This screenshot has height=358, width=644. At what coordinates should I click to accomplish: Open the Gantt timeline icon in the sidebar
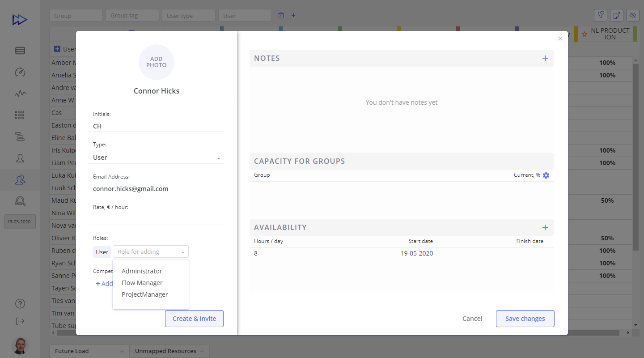(20, 136)
